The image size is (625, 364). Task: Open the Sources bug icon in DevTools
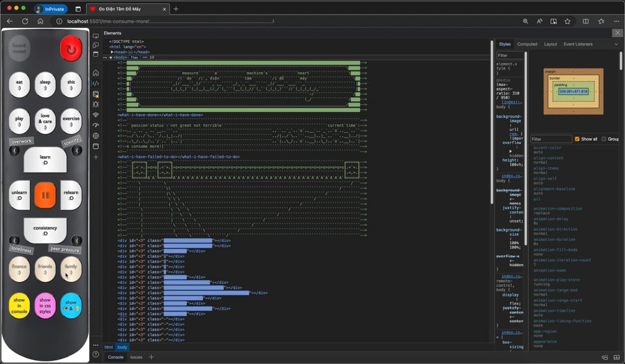(x=96, y=104)
